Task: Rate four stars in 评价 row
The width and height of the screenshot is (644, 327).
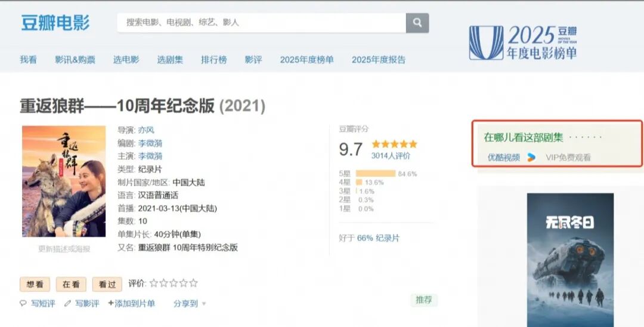Action: pyautogui.click(x=183, y=283)
